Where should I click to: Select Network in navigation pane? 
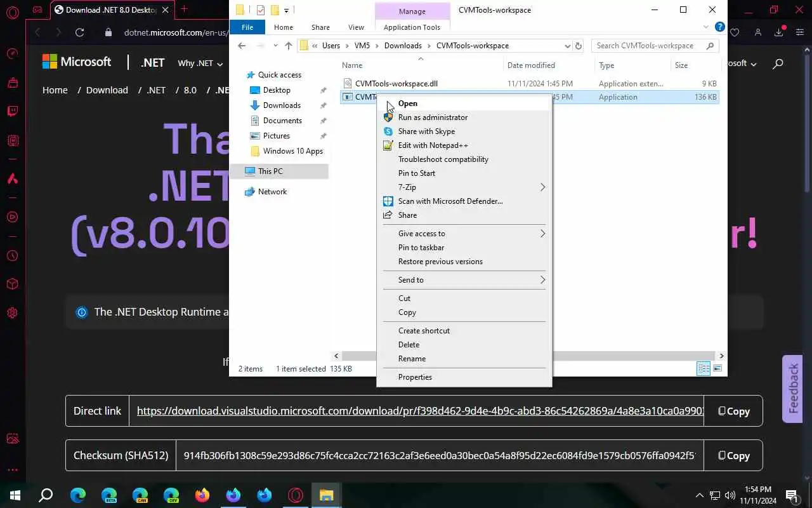click(x=272, y=192)
